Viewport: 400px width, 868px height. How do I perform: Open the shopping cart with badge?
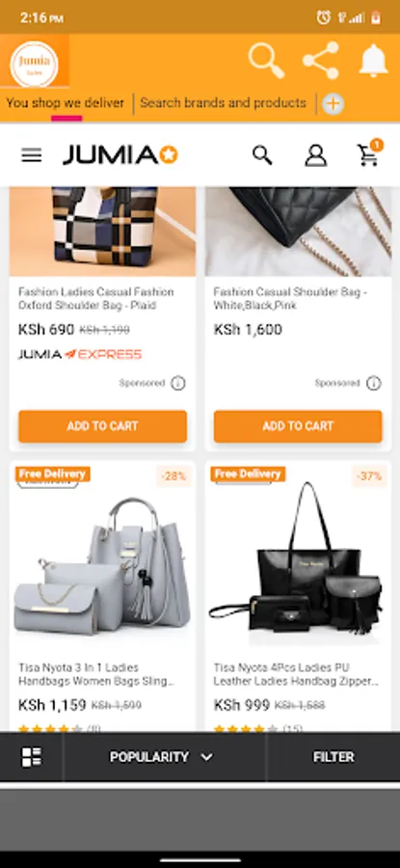(x=369, y=153)
